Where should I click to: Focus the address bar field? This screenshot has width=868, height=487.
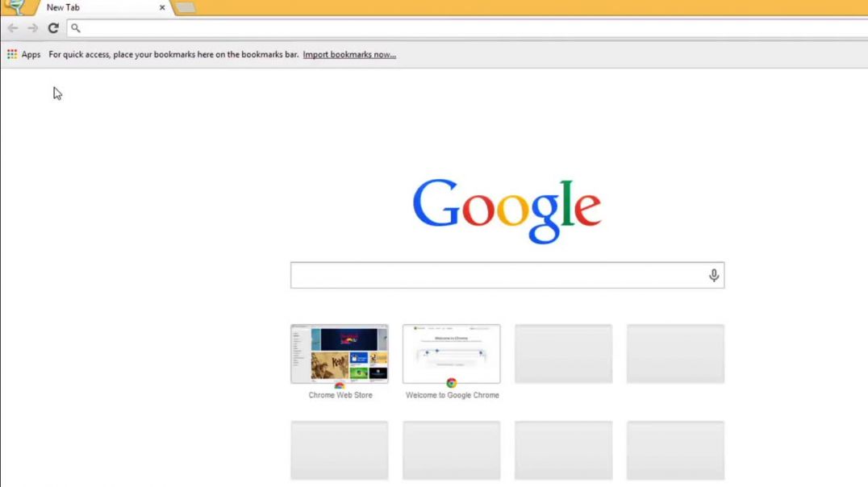click(x=468, y=28)
